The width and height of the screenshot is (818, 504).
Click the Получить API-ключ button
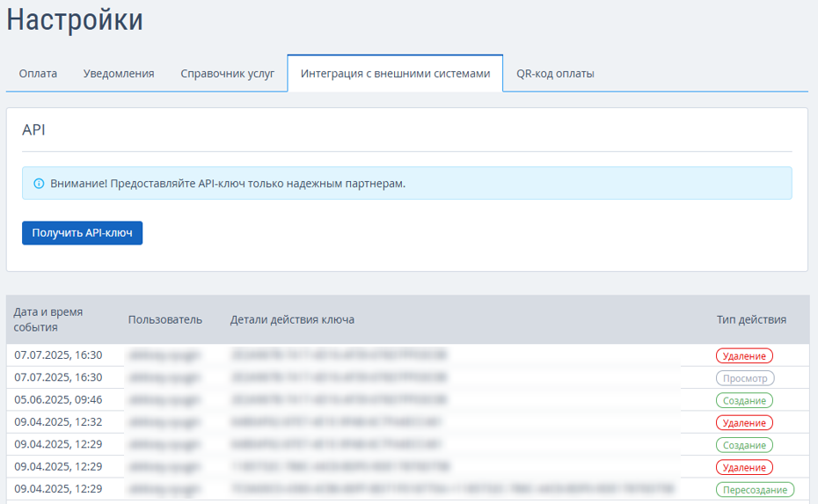coord(83,233)
